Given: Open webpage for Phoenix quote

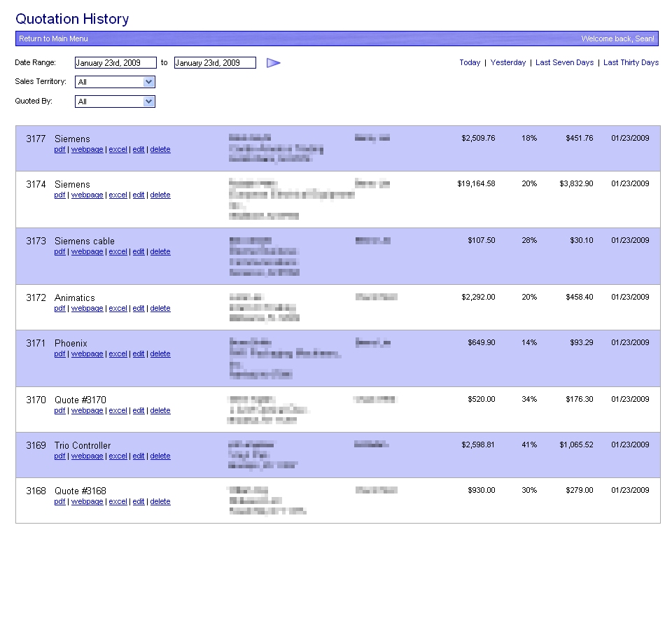Looking at the screenshot, I should coord(87,354).
